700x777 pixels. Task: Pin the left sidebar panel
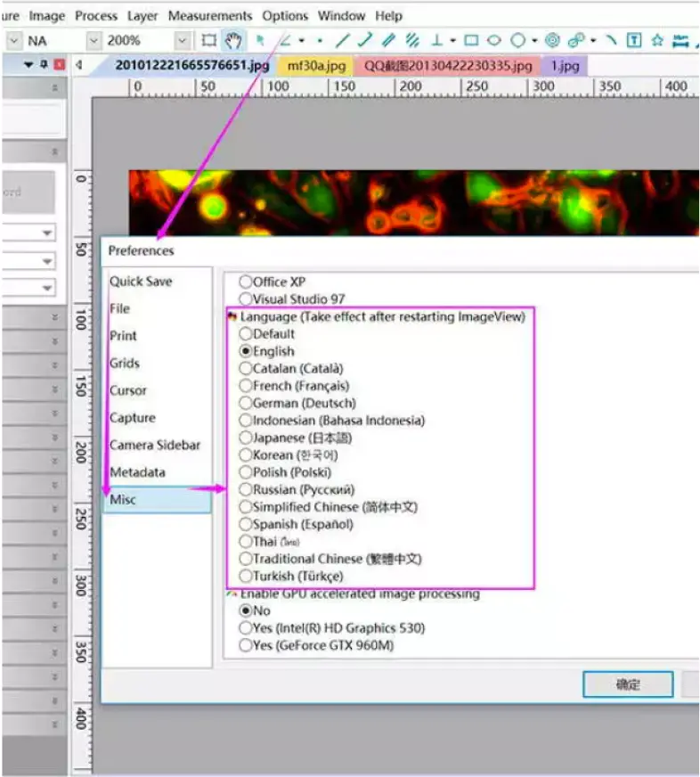44,64
